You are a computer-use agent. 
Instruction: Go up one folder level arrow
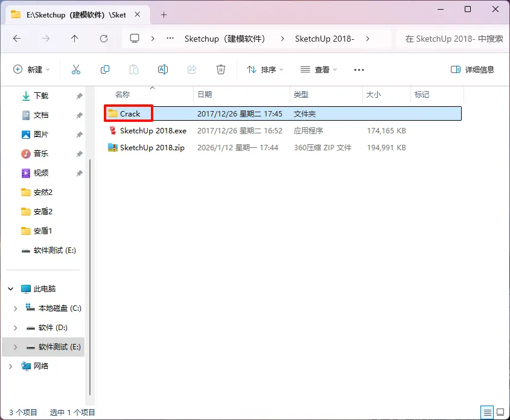coord(74,39)
